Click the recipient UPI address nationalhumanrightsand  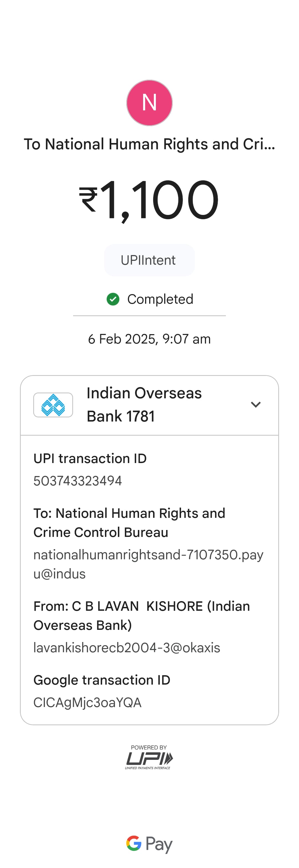click(148, 564)
